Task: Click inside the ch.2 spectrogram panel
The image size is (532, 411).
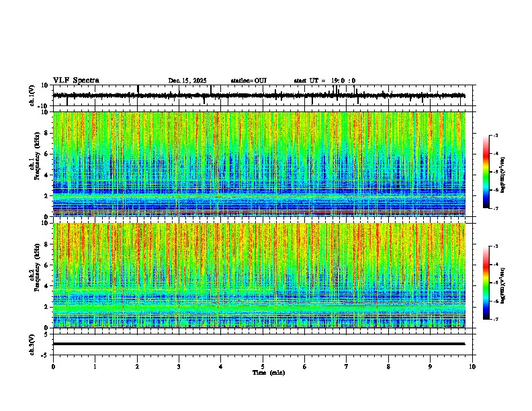Action: [x=259, y=275]
